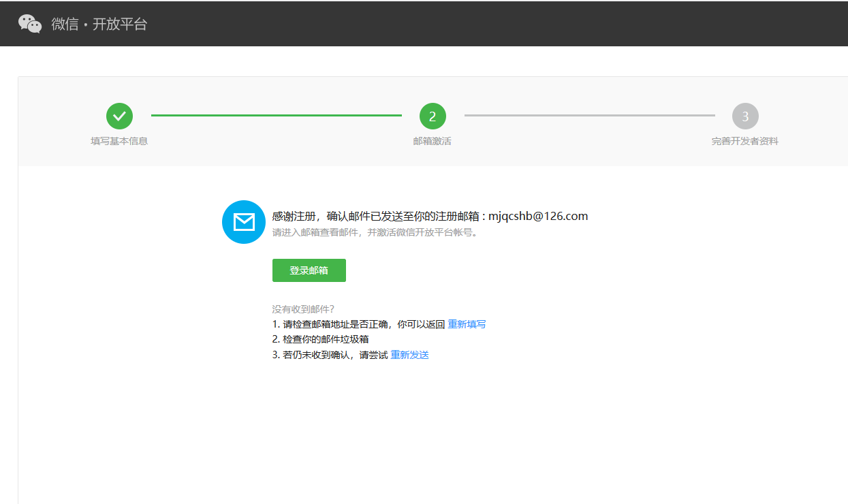This screenshot has height=504, width=848.
Task: Select the grey step 3 circle
Action: pyautogui.click(x=745, y=116)
